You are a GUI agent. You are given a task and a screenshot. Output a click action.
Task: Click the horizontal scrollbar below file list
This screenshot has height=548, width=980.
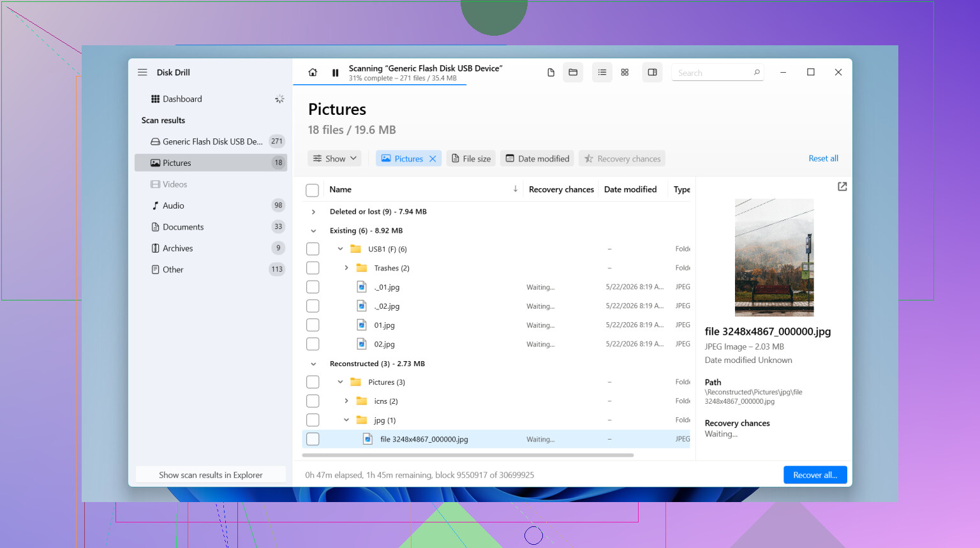coord(468,455)
